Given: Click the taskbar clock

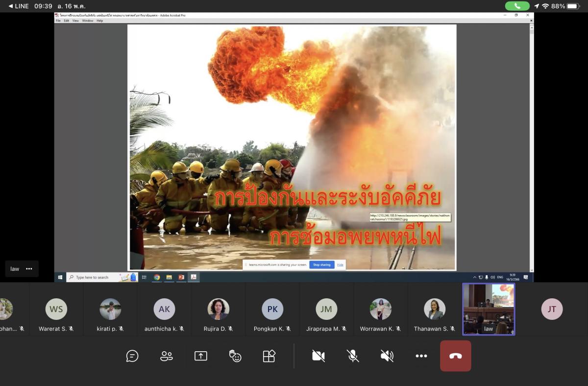Looking at the screenshot, I should pyautogui.click(x=514, y=277).
